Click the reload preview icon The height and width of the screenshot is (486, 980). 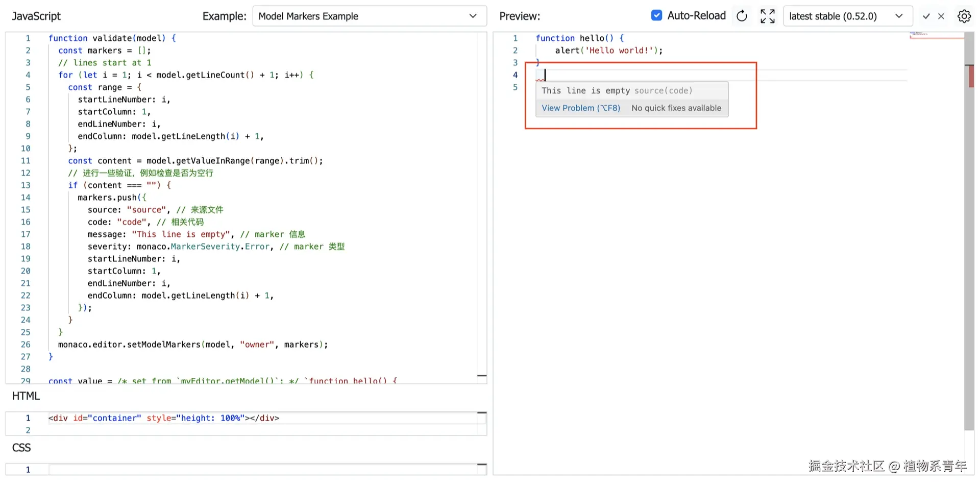[742, 16]
